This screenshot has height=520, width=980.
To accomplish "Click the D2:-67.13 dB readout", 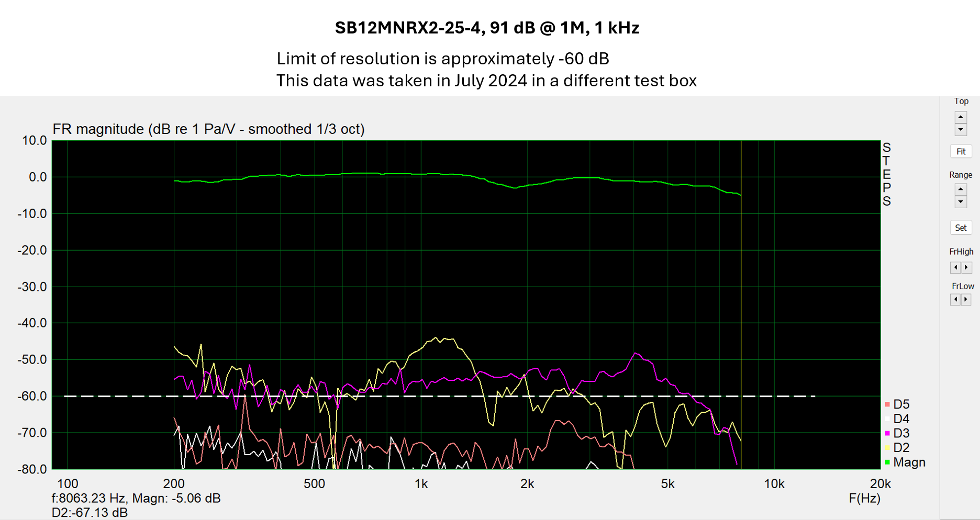I will 90,513.
